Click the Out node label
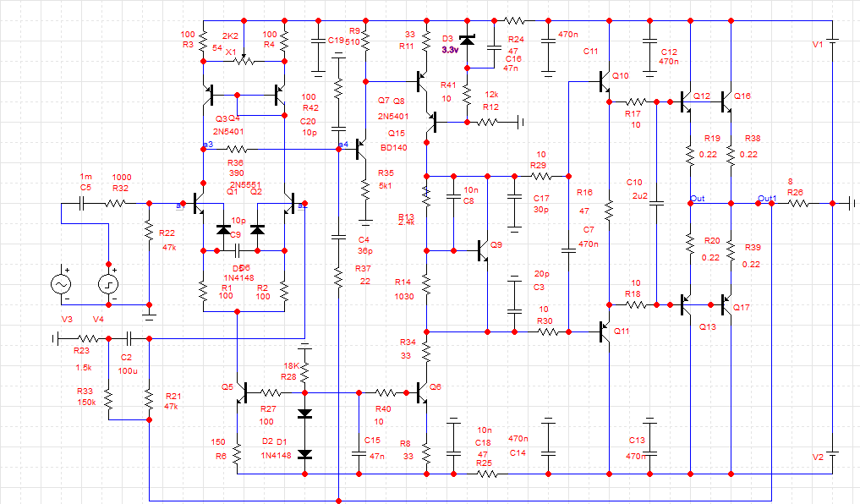The height and width of the screenshot is (504, 860). click(x=697, y=199)
